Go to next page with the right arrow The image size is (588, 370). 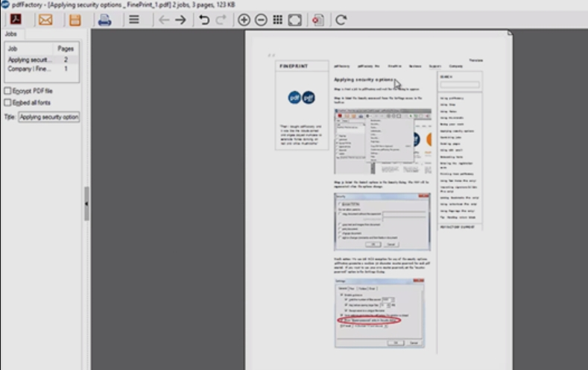tap(181, 20)
